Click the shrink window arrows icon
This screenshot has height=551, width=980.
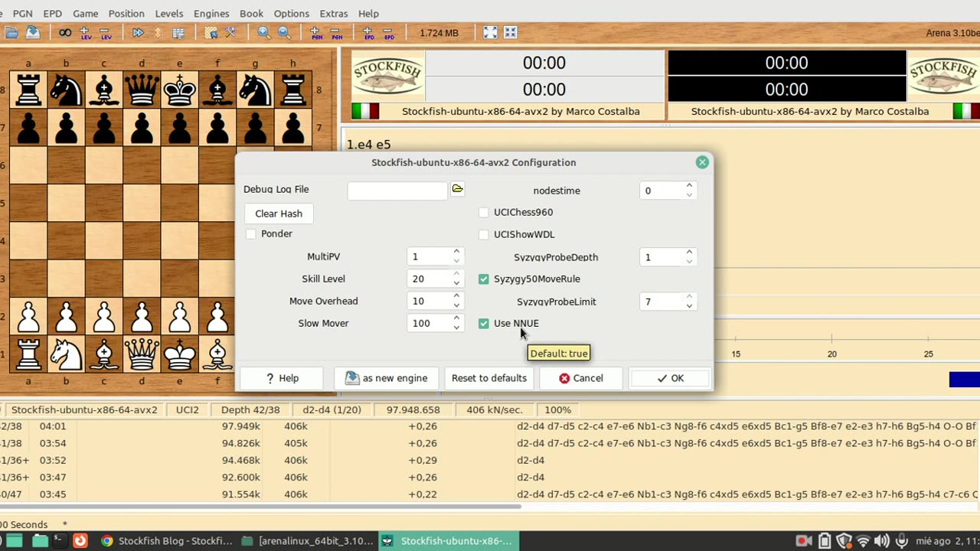coord(511,33)
